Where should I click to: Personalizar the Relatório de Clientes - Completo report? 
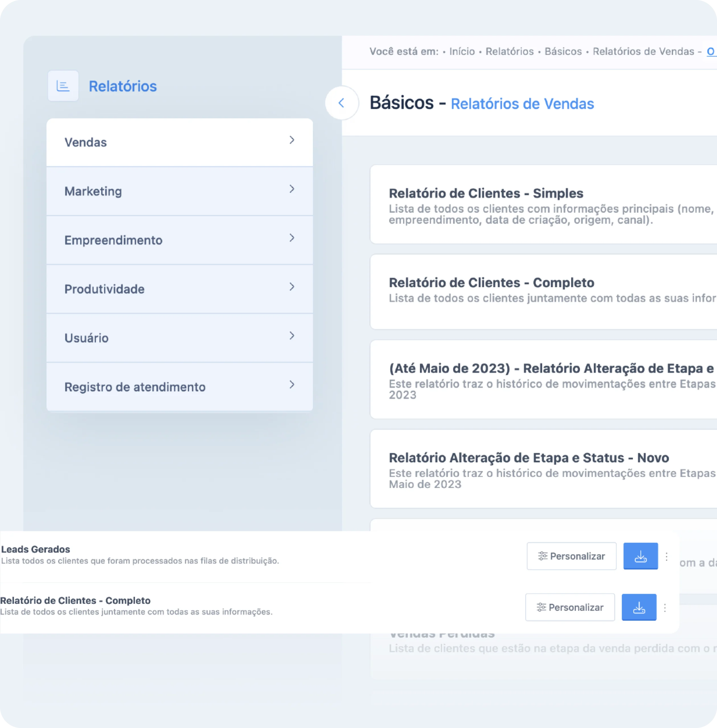(x=570, y=607)
